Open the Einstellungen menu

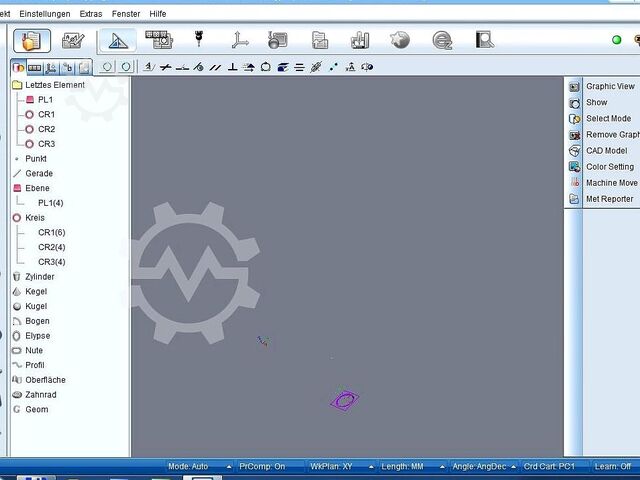45,14
